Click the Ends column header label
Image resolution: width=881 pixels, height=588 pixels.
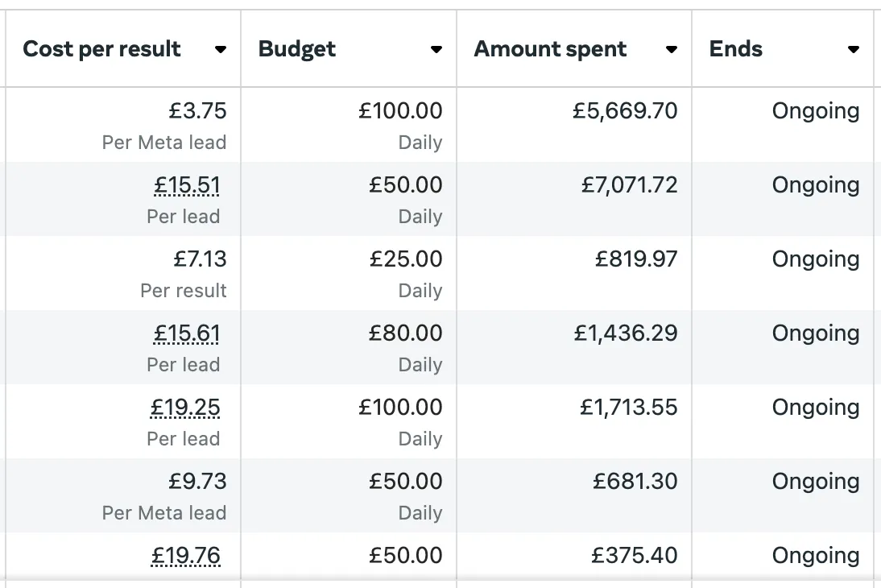[736, 49]
